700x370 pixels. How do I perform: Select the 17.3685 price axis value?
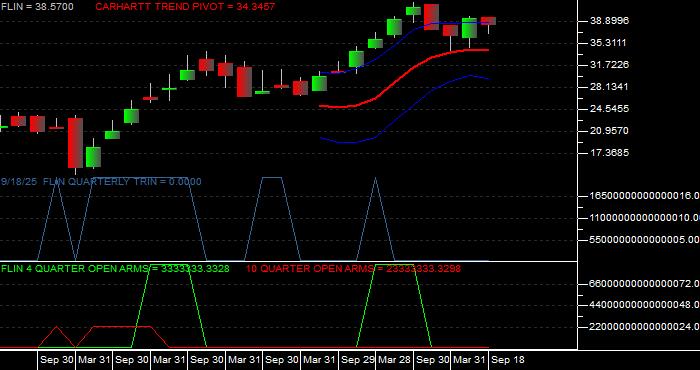609,153
